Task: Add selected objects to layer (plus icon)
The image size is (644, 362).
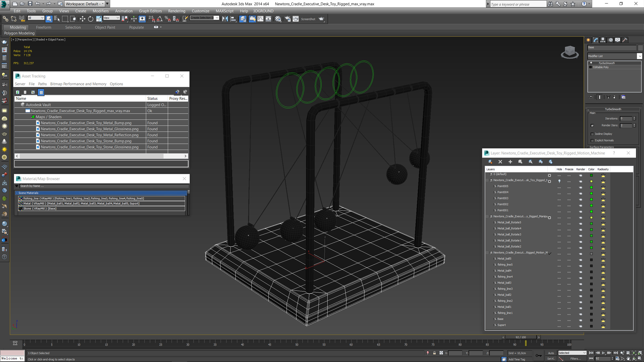Action: point(510,162)
